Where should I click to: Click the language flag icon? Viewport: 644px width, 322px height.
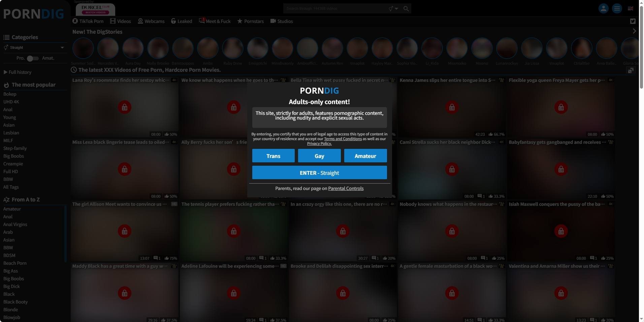point(631,9)
